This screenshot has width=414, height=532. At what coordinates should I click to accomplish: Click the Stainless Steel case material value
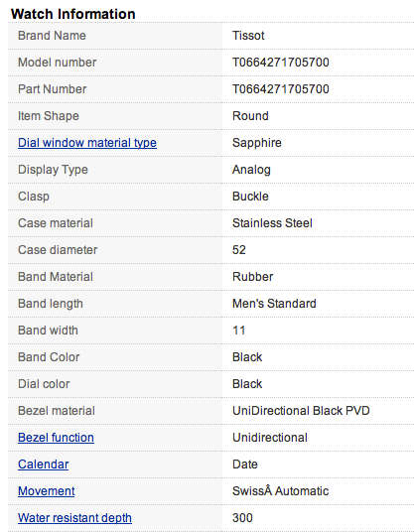pos(272,223)
